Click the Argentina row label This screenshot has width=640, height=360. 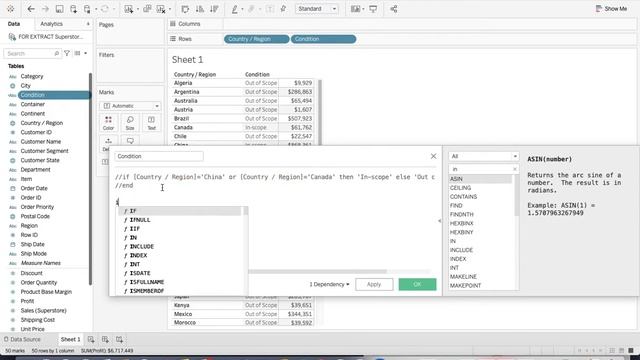(187, 92)
